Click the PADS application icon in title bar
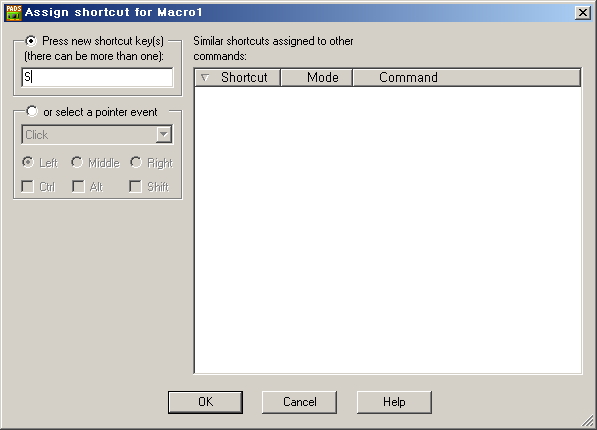The image size is (597, 430). tap(13, 13)
